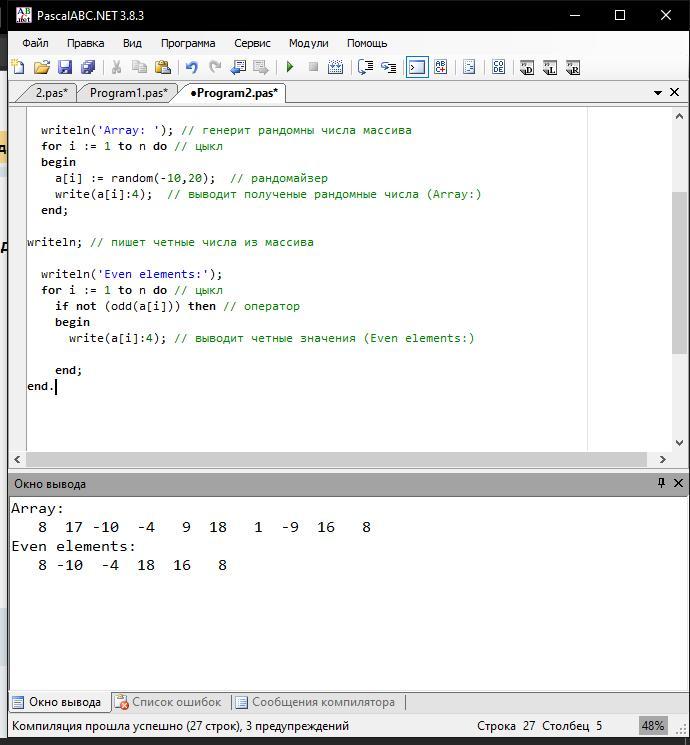Click the Save All icon
Image resolution: width=690 pixels, height=745 pixels.
coord(88,68)
